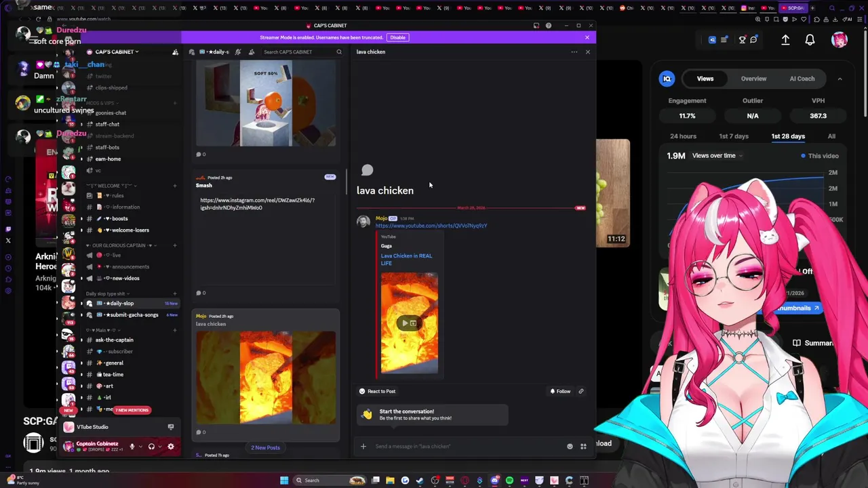
Task: Close the lava chicken post panel
Action: pos(588,52)
